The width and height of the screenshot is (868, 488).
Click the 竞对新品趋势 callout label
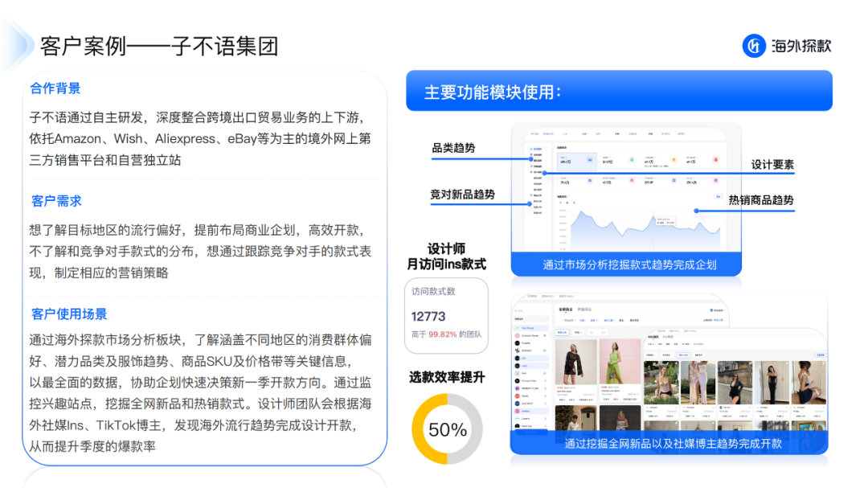[462, 195]
